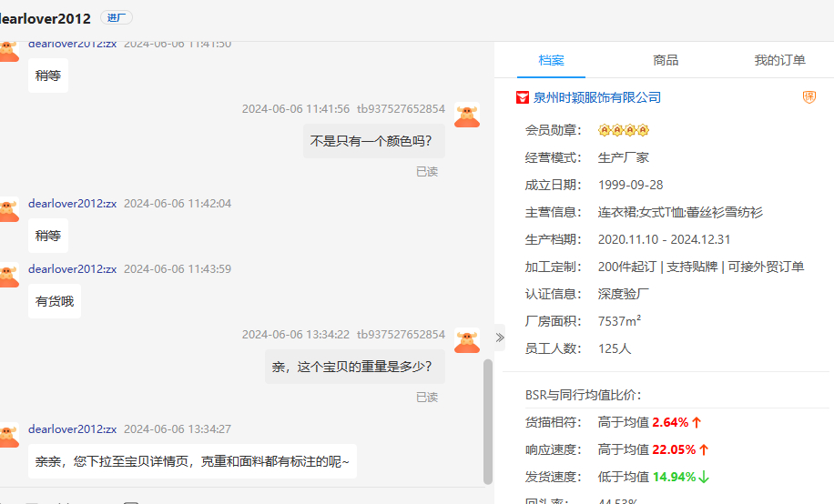Click sender name dearlover2012:zx at 11:43:59

click(x=72, y=269)
